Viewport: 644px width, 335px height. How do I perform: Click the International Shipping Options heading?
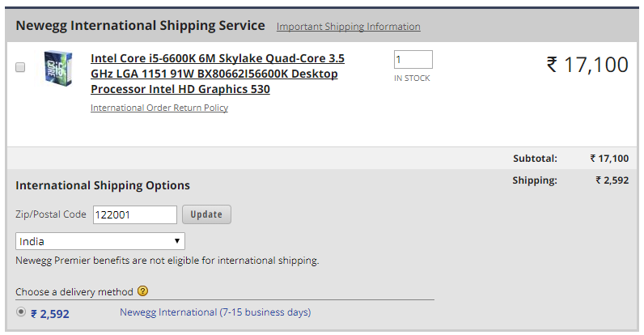103,185
